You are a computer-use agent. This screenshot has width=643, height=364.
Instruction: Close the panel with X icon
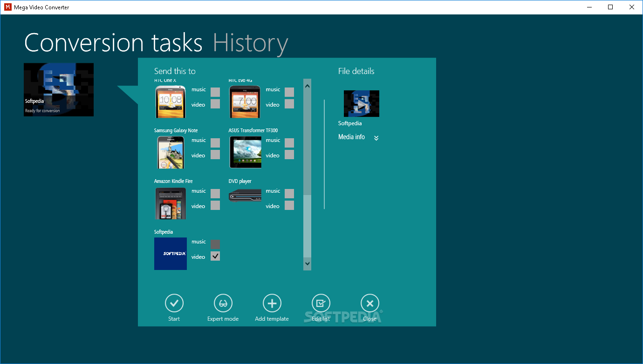point(370,303)
